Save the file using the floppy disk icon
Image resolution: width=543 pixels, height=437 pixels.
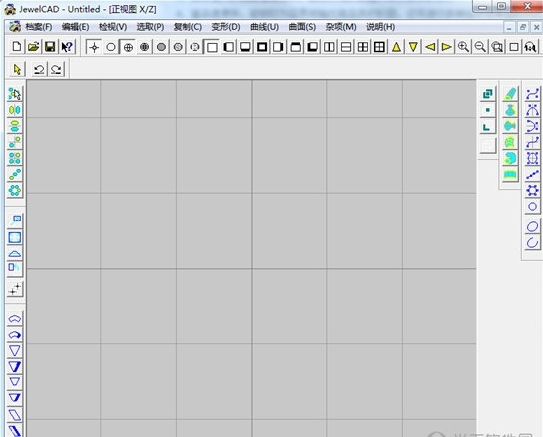point(50,47)
